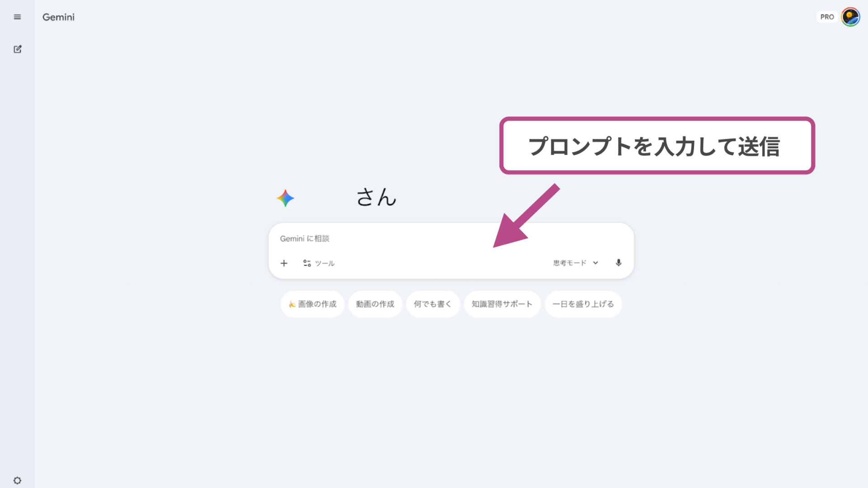Viewport: 868px width, 488px height.
Task: Open account options via the profile avatar
Action: tap(850, 17)
